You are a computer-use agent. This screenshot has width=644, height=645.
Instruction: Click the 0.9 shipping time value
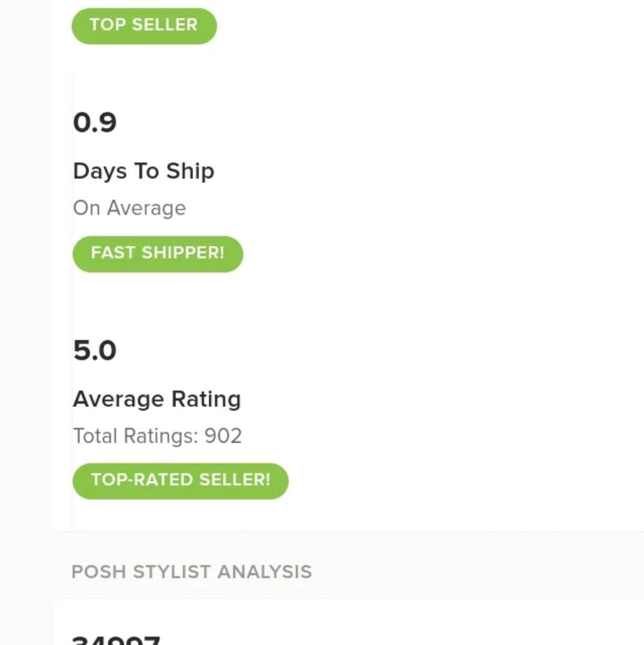(95, 123)
